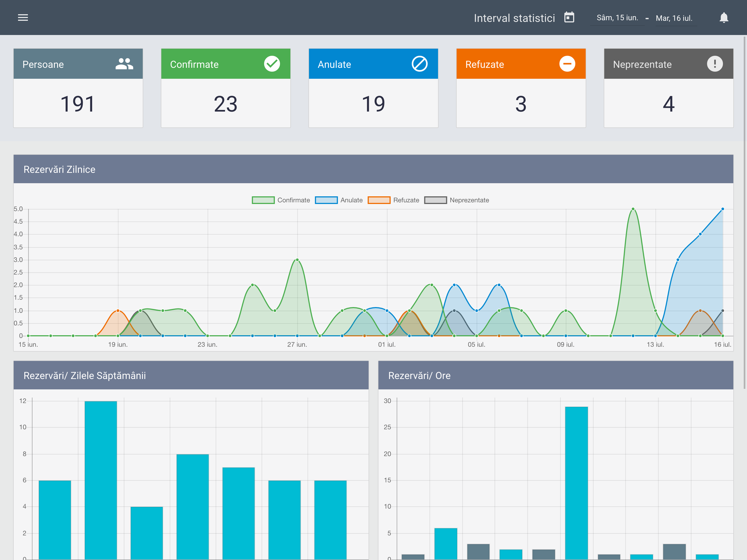747x560 pixels.
Task: Click the Neprezentate exclamation icon
Action: click(714, 64)
